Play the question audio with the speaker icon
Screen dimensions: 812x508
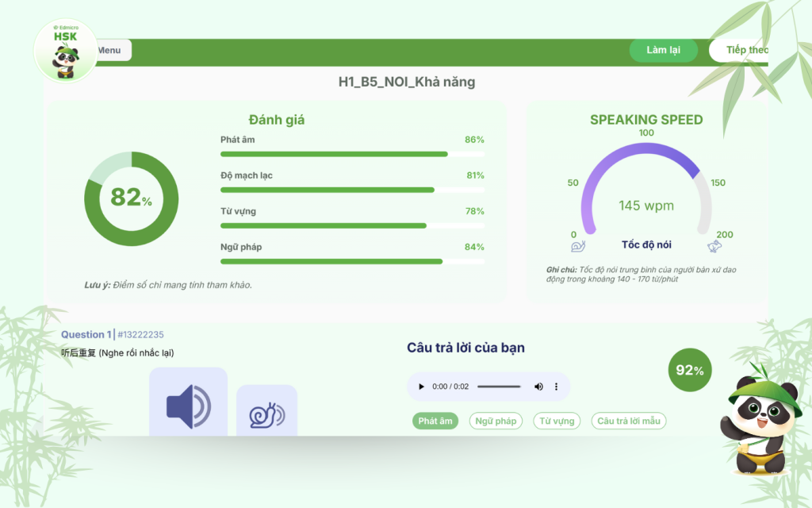[x=188, y=403]
